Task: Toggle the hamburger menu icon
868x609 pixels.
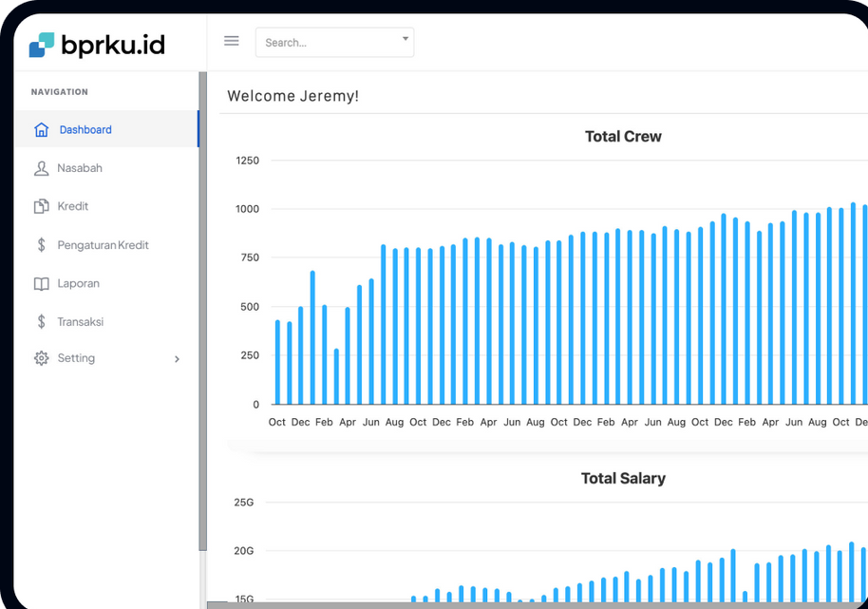Action: click(x=232, y=41)
